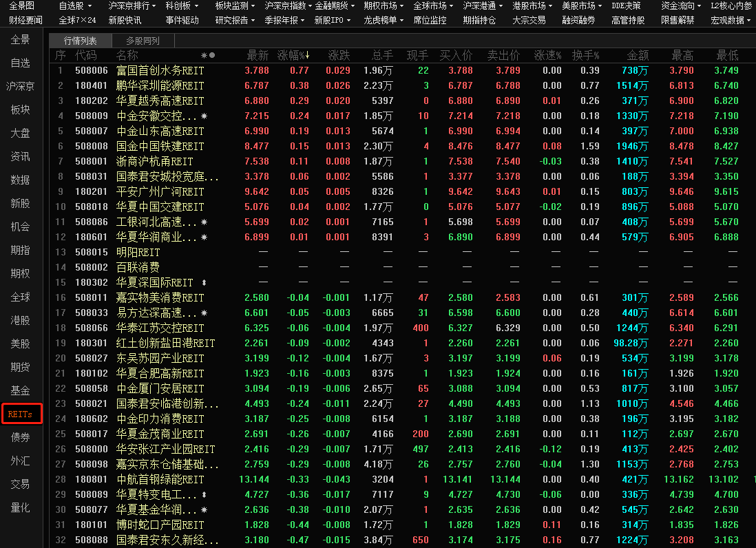Click the star marker beside 华夏基金华润
756x548 pixels.
click(204, 509)
